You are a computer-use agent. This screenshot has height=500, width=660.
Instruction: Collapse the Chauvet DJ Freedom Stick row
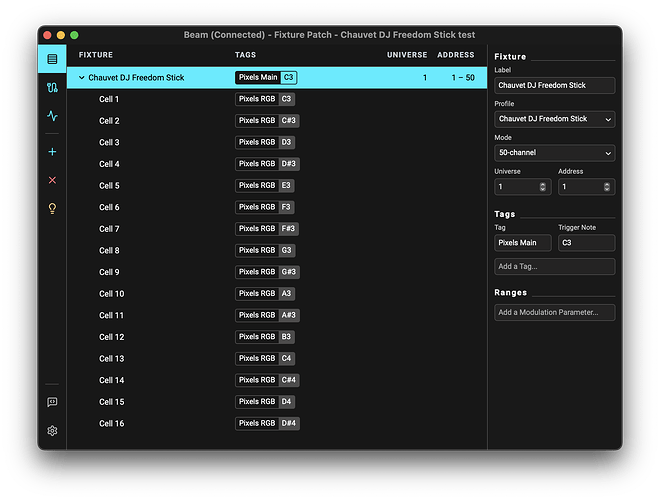pyautogui.click(x=82, y=77)
